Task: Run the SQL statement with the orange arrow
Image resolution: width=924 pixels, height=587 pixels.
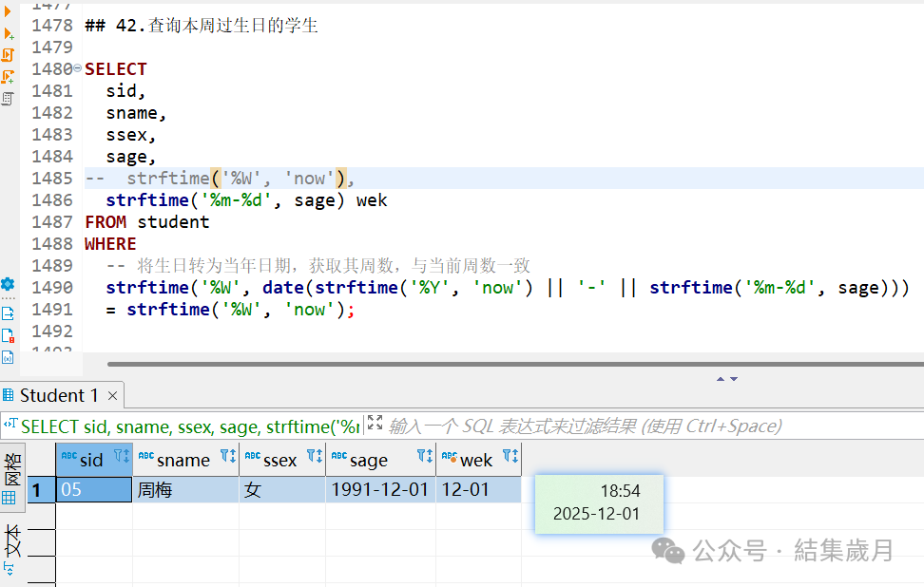Action: [x=8, y=11]
